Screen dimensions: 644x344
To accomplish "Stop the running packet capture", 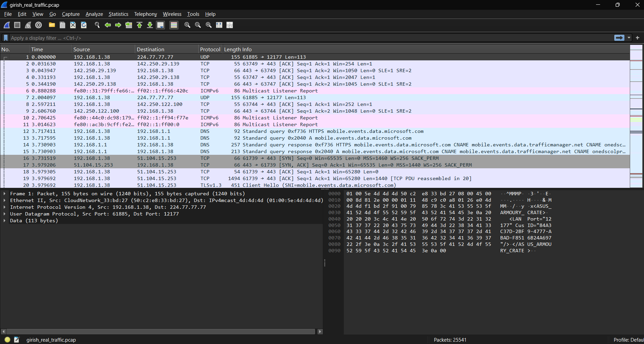I will pos(17,25).
